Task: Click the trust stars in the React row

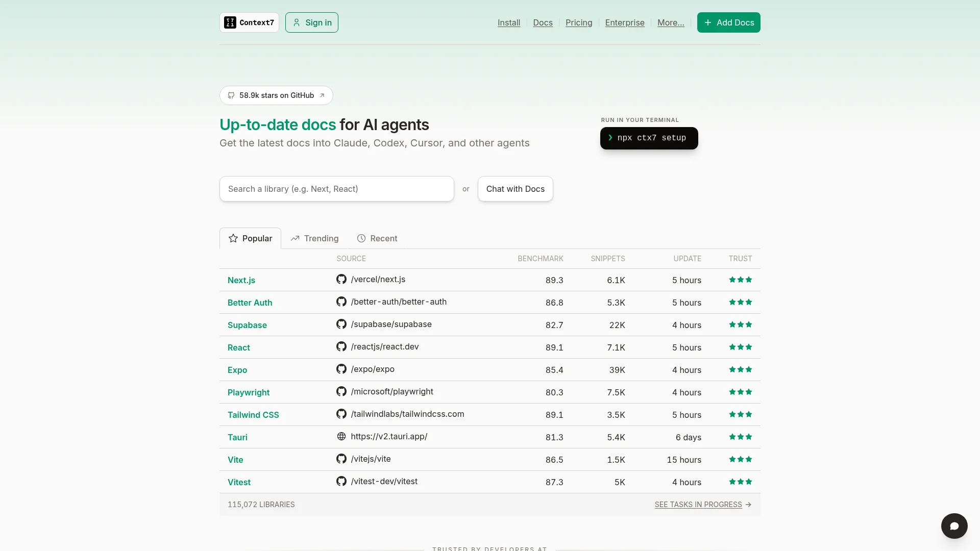Action: pyautogui.click(x=741, y=347)
